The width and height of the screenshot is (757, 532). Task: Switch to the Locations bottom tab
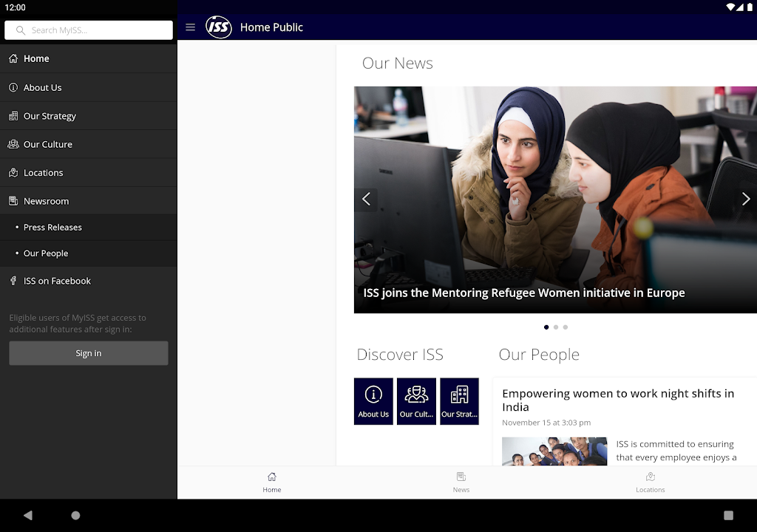click(650, 482)
